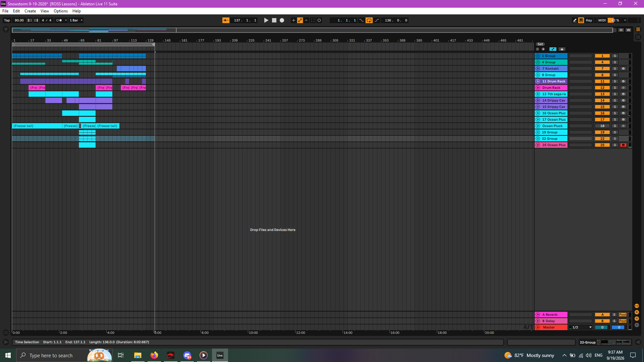Start playback with the Play button

tap(266, 20)
